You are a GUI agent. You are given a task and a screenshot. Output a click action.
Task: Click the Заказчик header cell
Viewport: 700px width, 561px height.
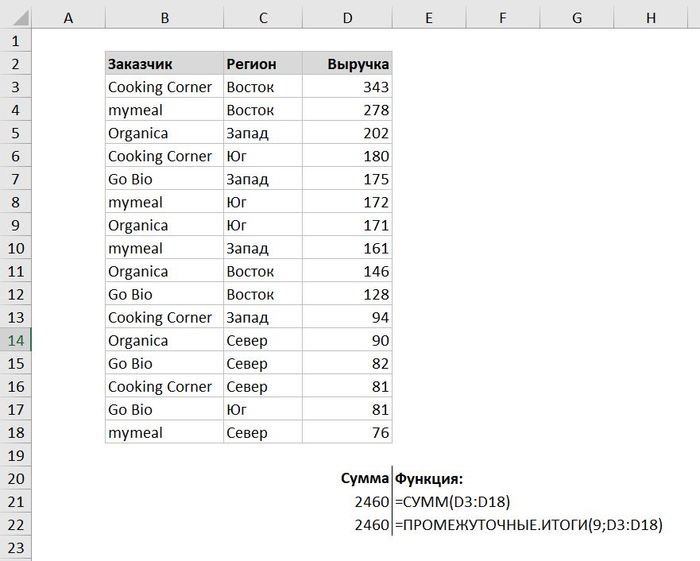tap(164, 64)
